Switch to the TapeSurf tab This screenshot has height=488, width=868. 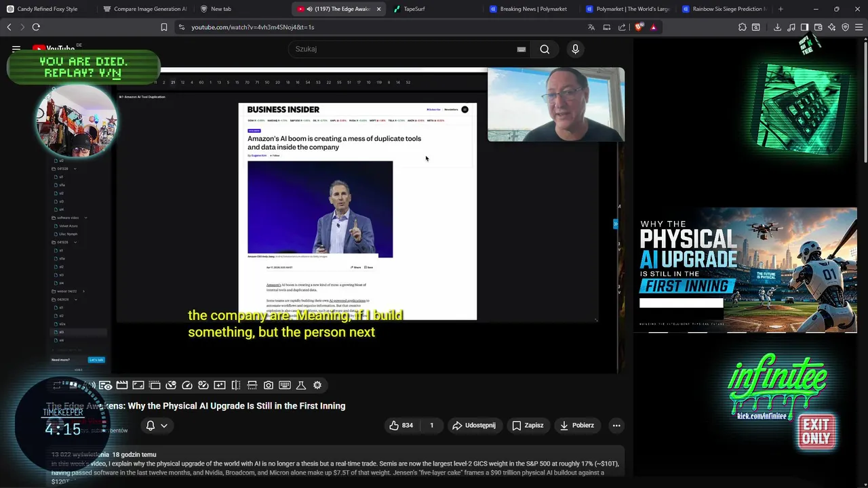coord(434,9)
